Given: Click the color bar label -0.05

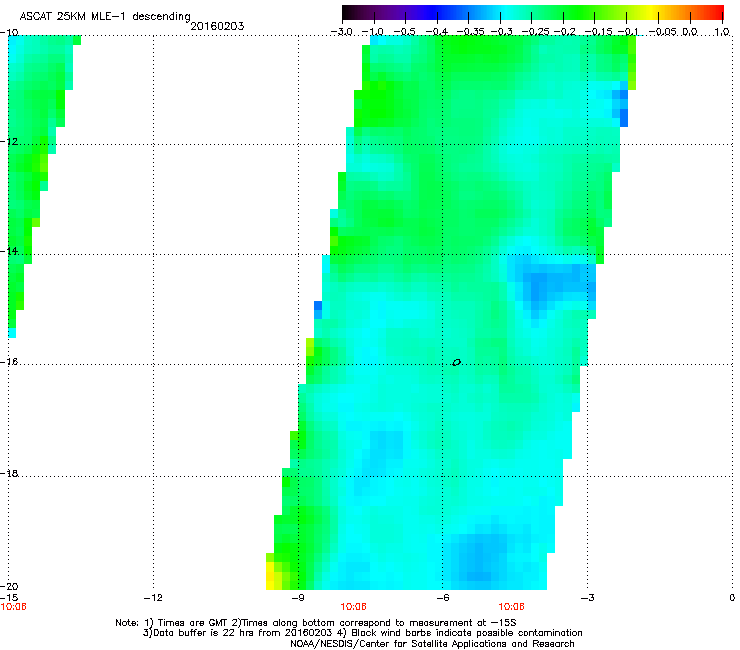Looking at the screenshot, I should [x=663, y=32].
